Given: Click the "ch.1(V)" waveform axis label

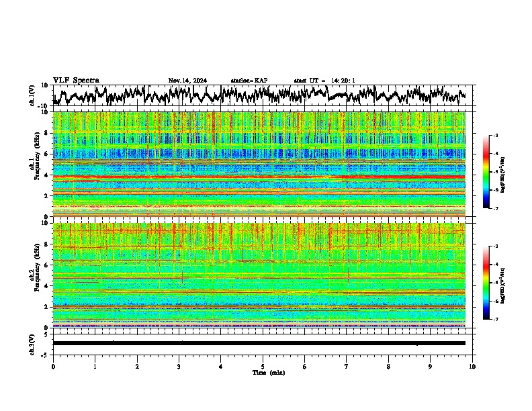Looking at the screenshot, I should pos(33,95).
